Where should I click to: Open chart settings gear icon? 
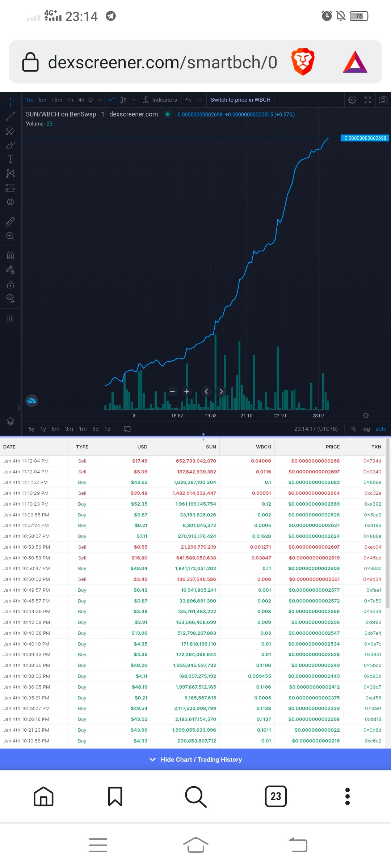[x=352, y=100]
